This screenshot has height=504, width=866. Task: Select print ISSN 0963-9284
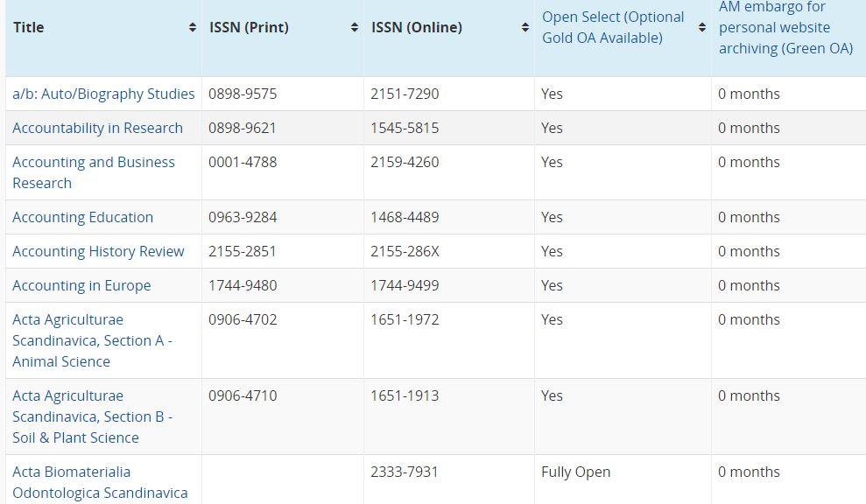(243, 218)
